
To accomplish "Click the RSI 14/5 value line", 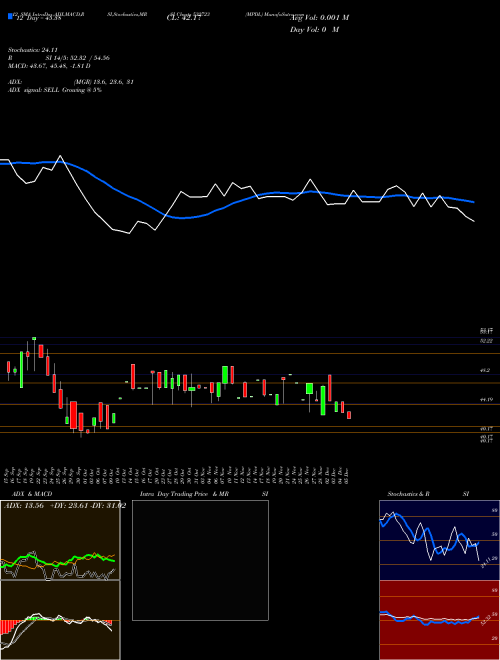I will (59, 58).
